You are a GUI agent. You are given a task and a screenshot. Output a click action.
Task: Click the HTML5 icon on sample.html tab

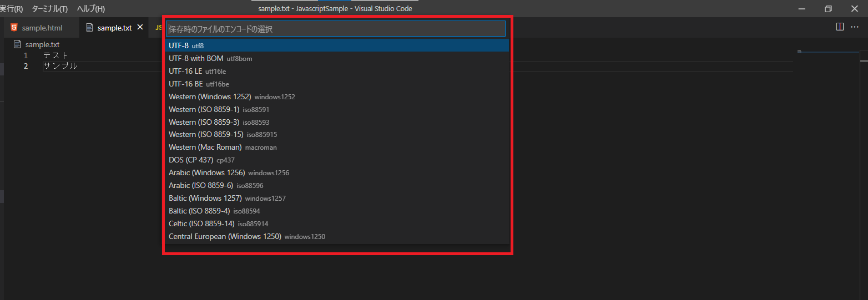(14, 28)
